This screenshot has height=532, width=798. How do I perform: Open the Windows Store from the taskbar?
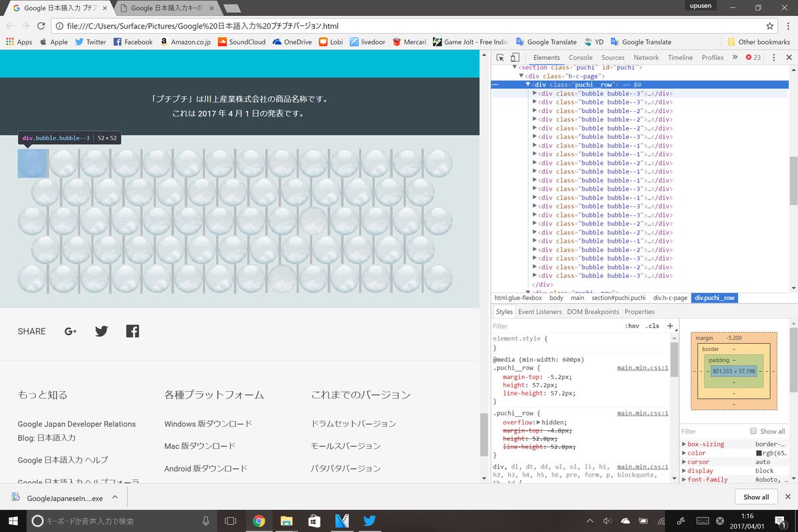pos(314,521)
